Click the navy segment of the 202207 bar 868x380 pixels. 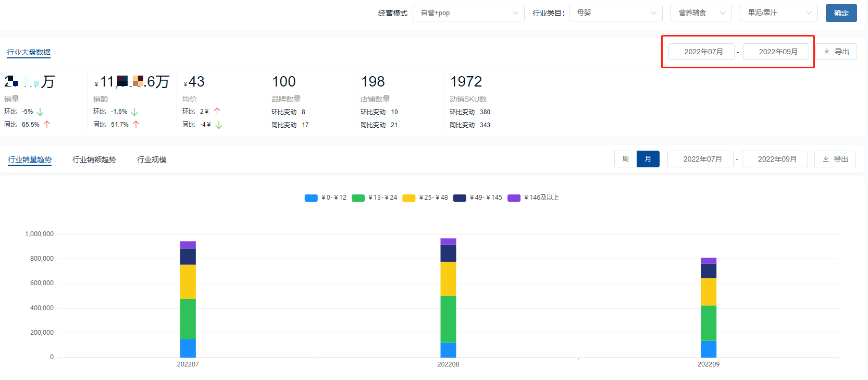coord(188,256)
